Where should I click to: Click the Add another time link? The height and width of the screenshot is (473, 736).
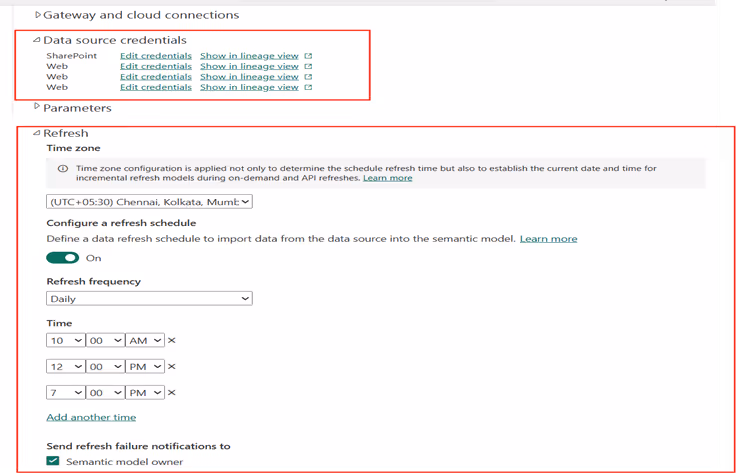91,417
